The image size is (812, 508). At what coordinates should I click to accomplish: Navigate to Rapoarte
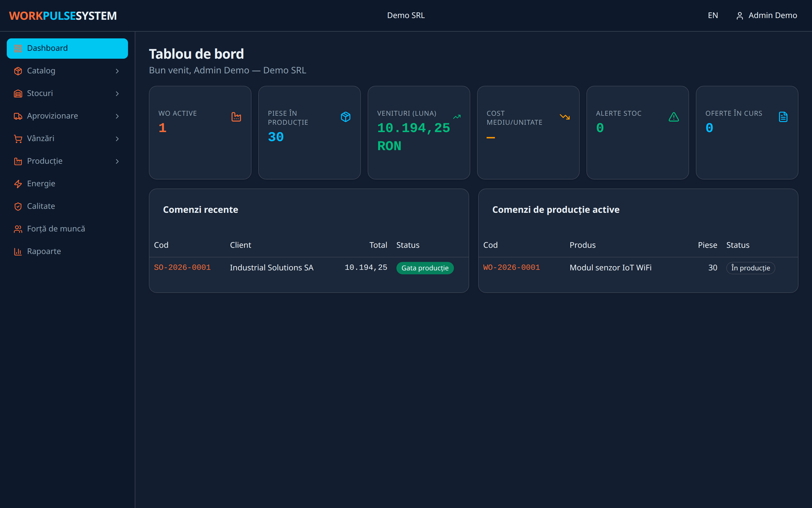point(67,251)
